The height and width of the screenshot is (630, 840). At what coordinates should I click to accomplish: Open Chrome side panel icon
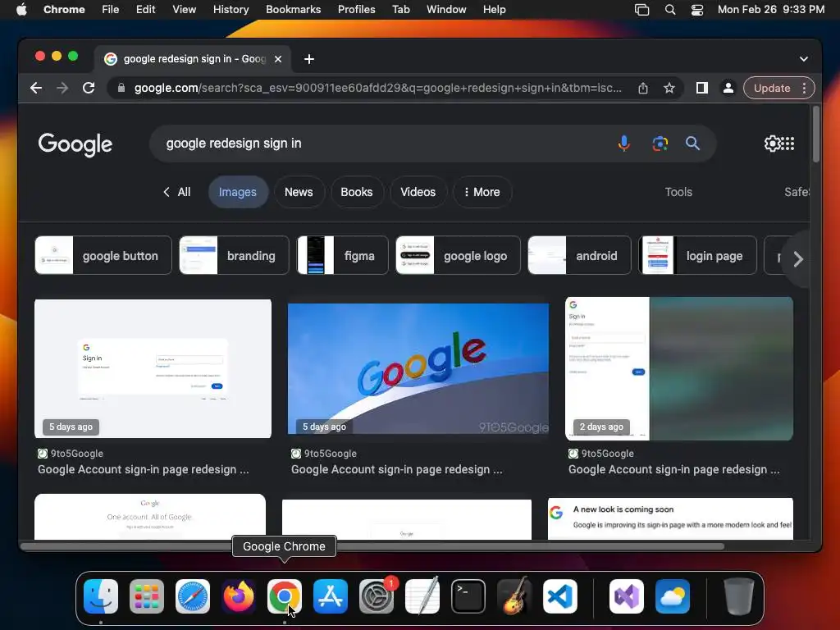click(x=702, y=88)
